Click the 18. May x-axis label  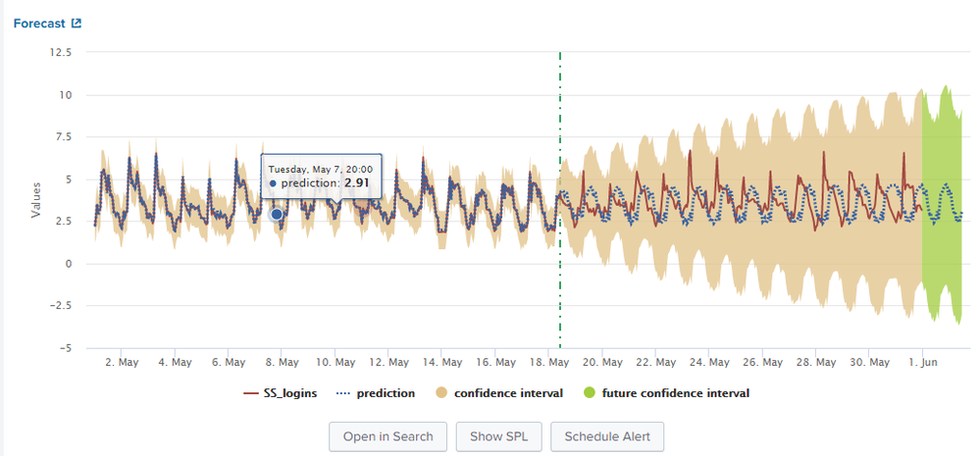(x=558, y=362)
